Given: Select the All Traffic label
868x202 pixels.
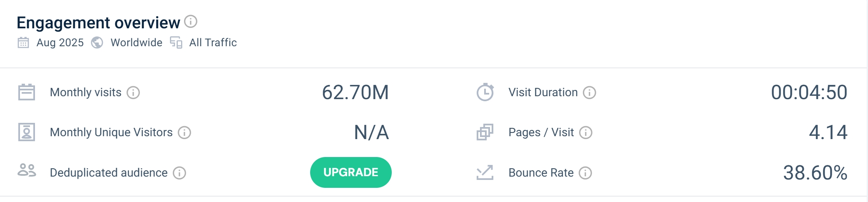Looking at the screenshot, I should (x=213, y=42).
